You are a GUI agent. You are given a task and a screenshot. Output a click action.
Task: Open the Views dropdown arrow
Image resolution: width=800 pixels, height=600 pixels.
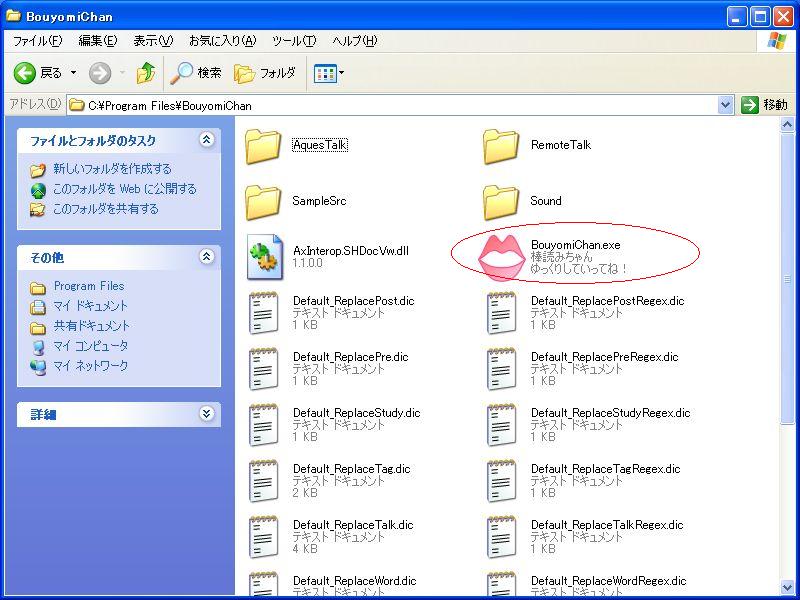[341, 73]
